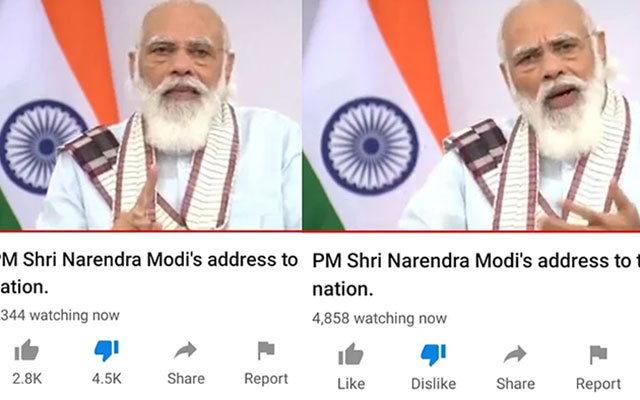The image size is (640, 400).
Task: Select the Report label in the right screenshot
Action: pos(598,384)
